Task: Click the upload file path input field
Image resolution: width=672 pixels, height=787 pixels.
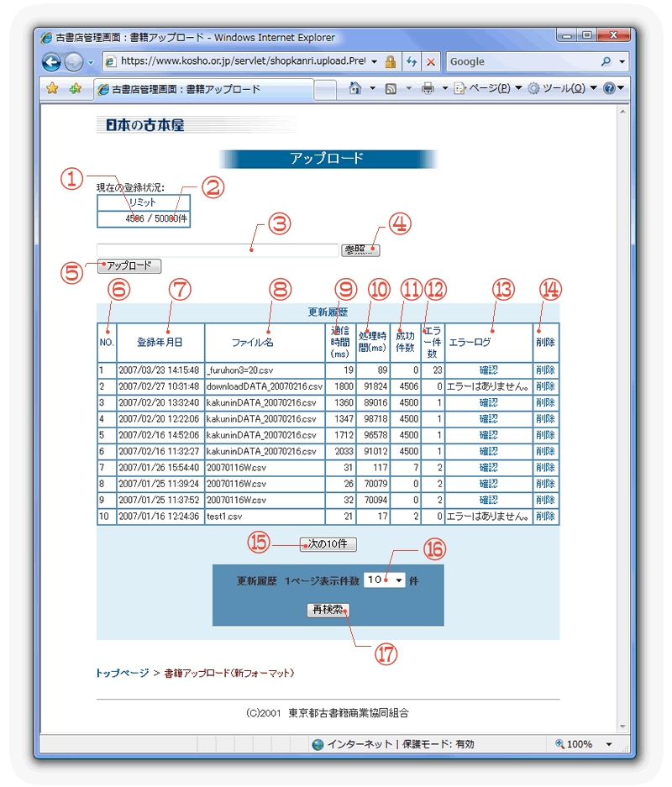Action: [218, 250]
